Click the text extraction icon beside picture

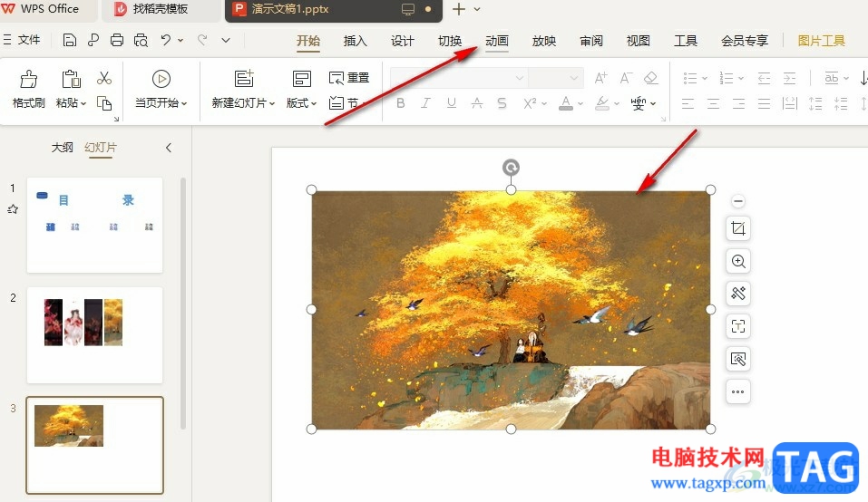coord(738,326)
